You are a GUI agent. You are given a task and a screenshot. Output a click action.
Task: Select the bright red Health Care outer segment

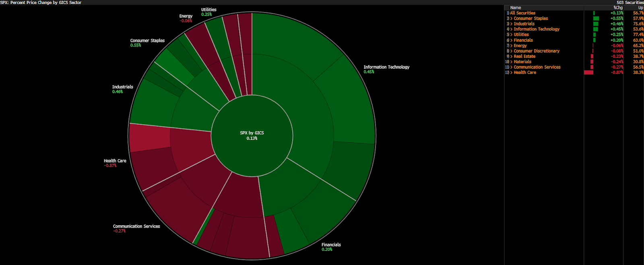click(x=150, y=138)
